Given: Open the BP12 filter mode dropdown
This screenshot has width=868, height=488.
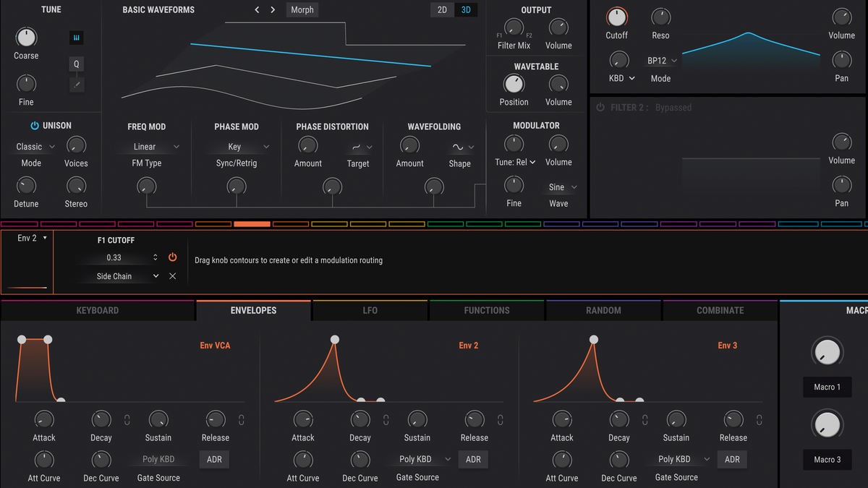Looking at the screenshot, I should 660,60.
